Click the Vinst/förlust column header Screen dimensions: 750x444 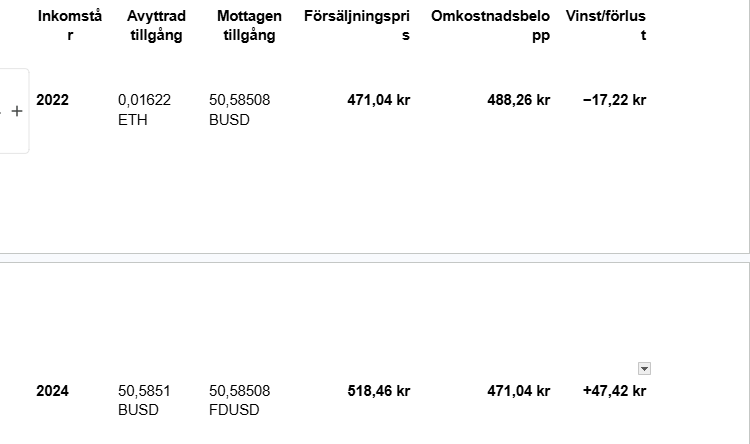[x=606, y=25]
